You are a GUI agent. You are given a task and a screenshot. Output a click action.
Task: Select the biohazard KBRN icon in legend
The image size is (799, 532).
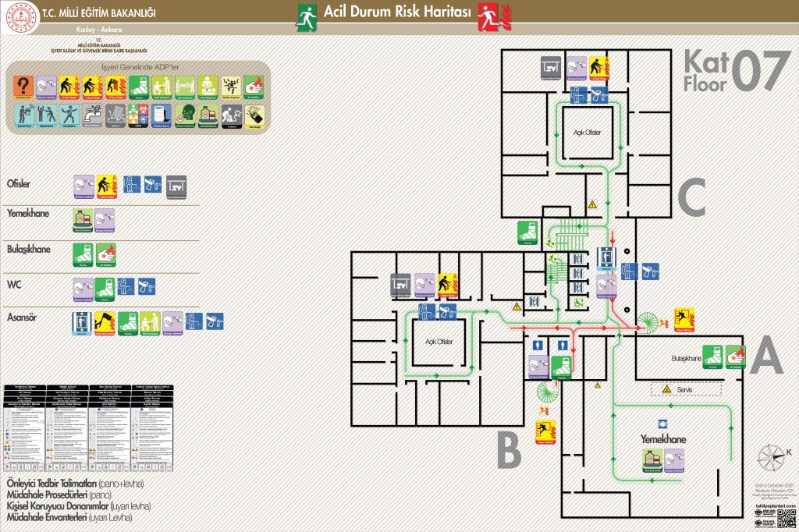(137, 116)
